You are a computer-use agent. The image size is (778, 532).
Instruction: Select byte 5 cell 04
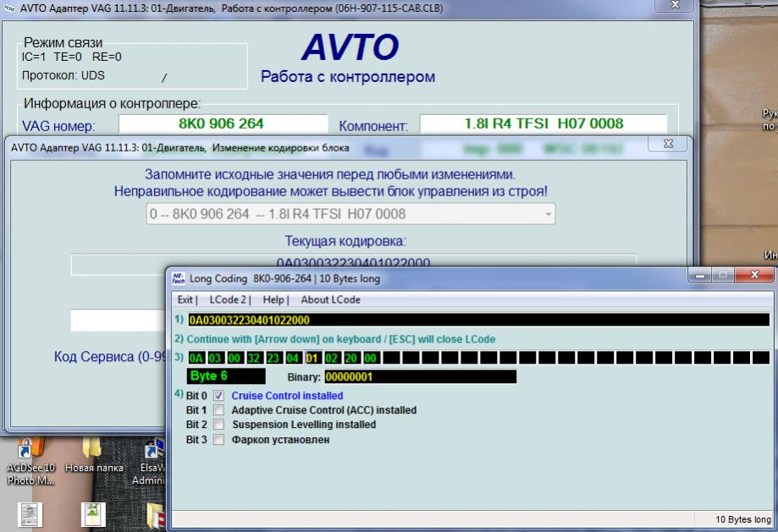(x=293, y=358)
